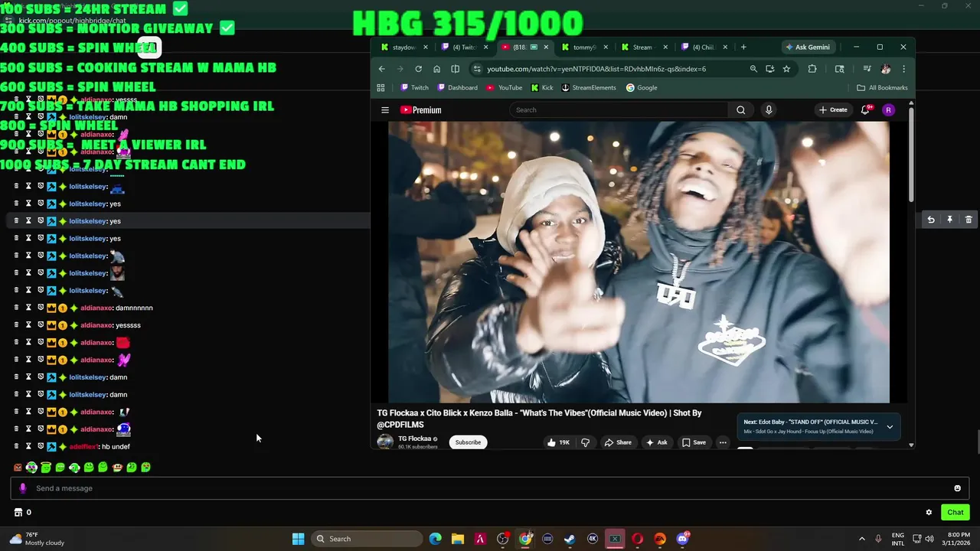Open Discord from the taskbar
Image resolution: width=980 pixels, height=551 pixels.
(682, 539)
